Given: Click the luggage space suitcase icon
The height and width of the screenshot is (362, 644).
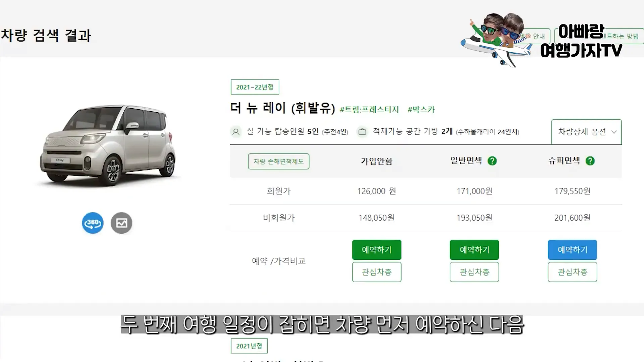Looking at the screenshot, I should (362, 132).
